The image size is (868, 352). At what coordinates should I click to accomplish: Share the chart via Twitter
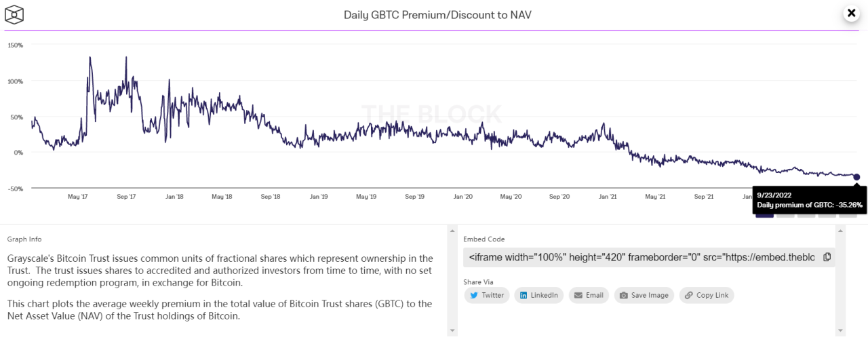click(x=486, y=295)
